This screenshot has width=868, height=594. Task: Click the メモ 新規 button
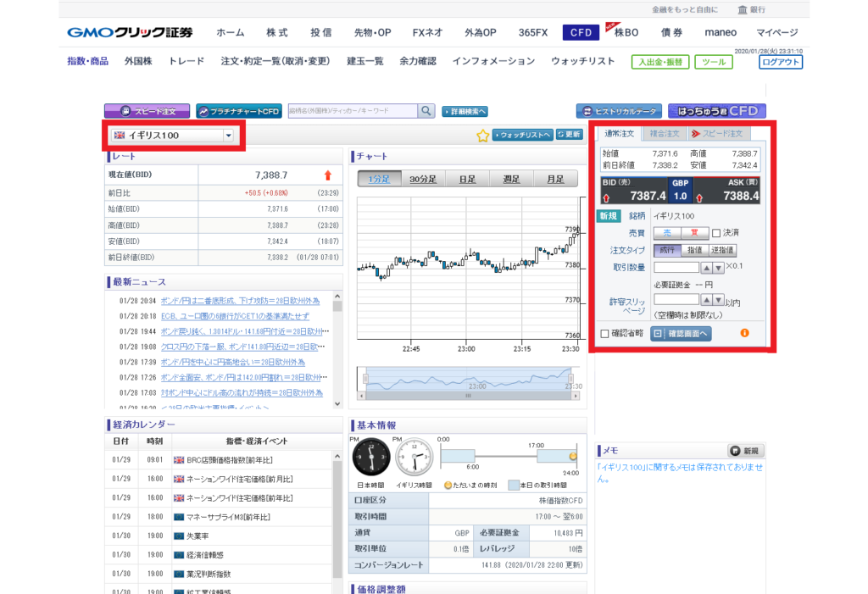(746, 451)
